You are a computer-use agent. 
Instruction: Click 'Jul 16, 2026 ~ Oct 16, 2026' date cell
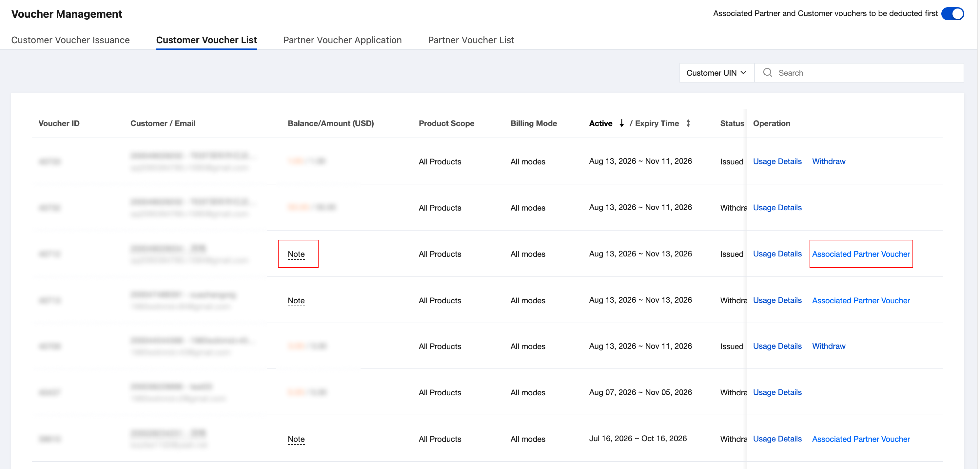tap(637, 439)
